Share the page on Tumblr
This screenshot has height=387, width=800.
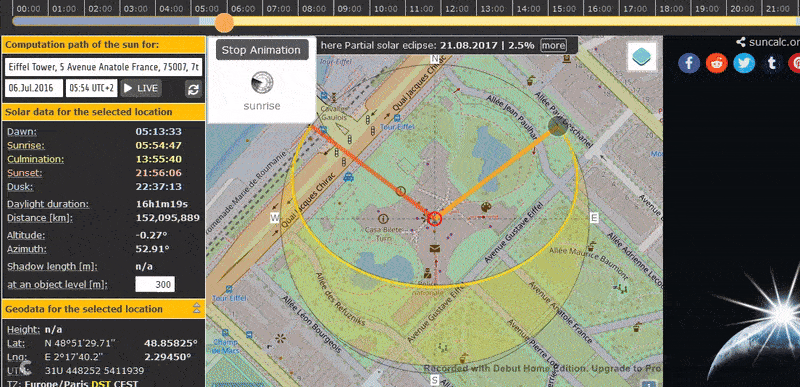point(771,63)
